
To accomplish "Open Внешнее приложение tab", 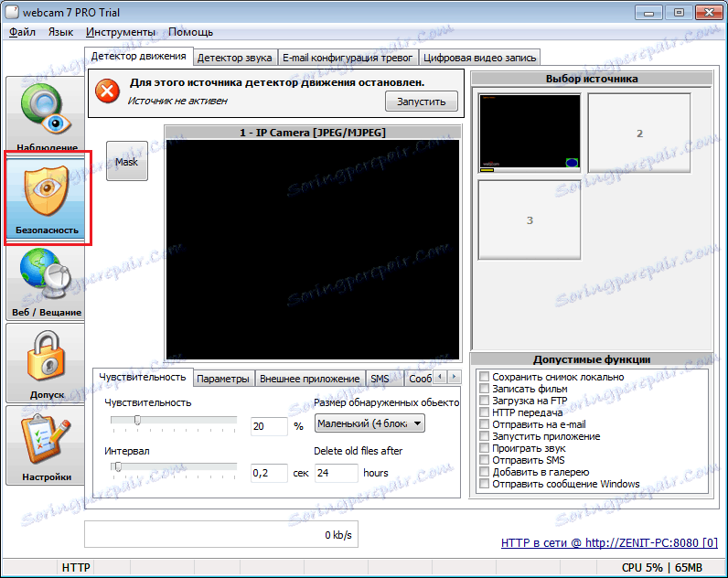I will (x=310, y=379).
